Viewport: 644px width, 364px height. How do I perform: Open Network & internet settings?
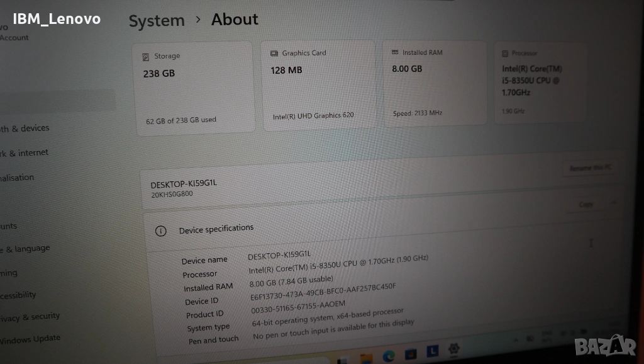[x=24, y=153]
